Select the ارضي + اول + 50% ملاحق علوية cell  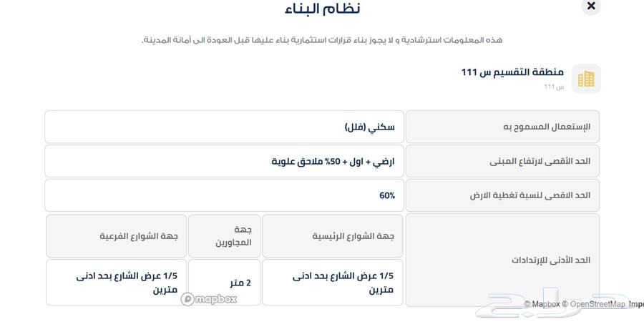pos(225,161)
